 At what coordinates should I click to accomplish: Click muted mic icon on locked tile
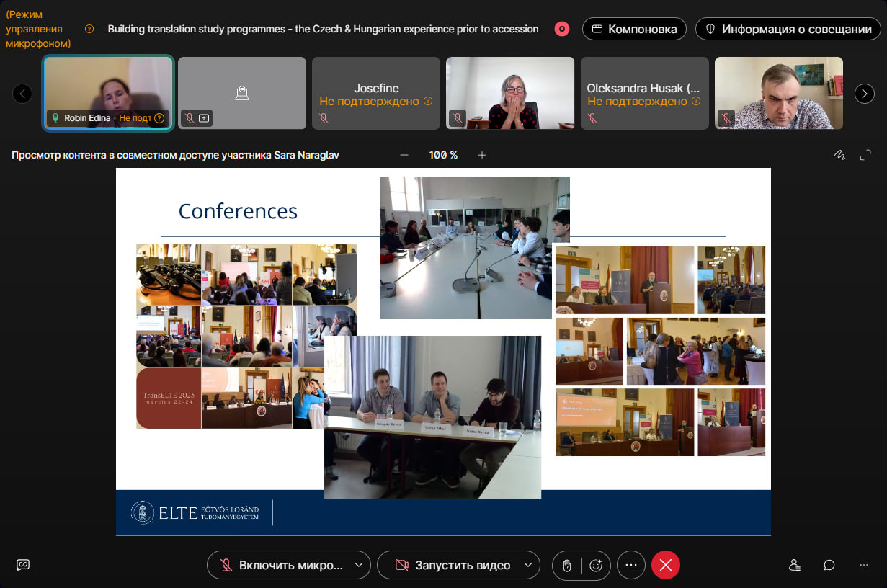pyautogui.click(x=190, y=118)
